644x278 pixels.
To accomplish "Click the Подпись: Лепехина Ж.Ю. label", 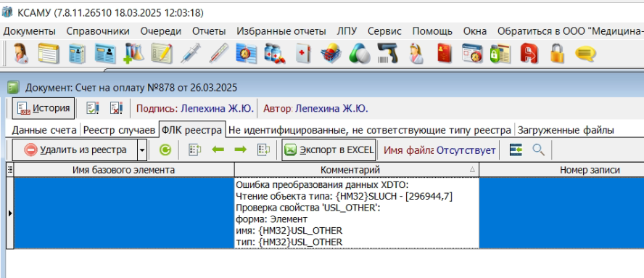I will [195, 109].
